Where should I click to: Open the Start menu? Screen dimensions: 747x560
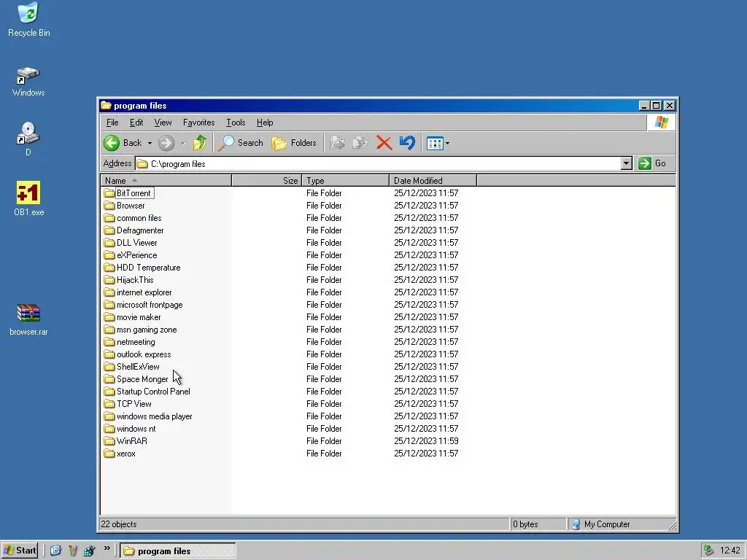[x=20, y=551]
